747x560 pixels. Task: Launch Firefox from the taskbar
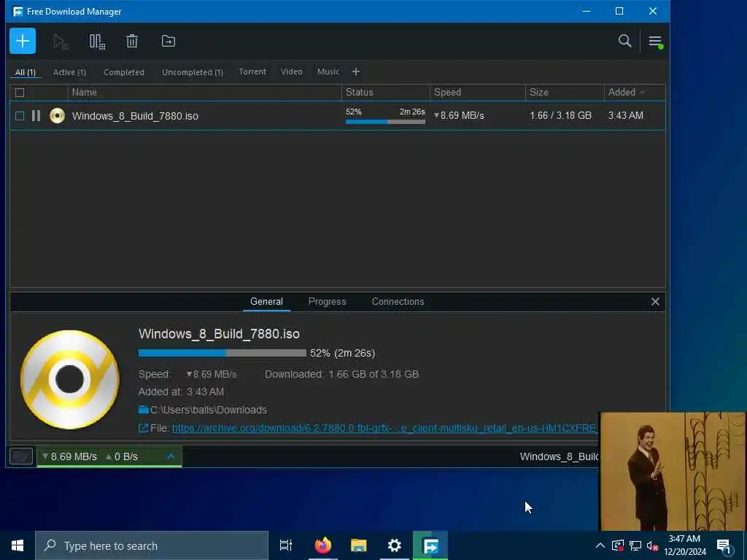pyautogui.click(x=323, y=545)
